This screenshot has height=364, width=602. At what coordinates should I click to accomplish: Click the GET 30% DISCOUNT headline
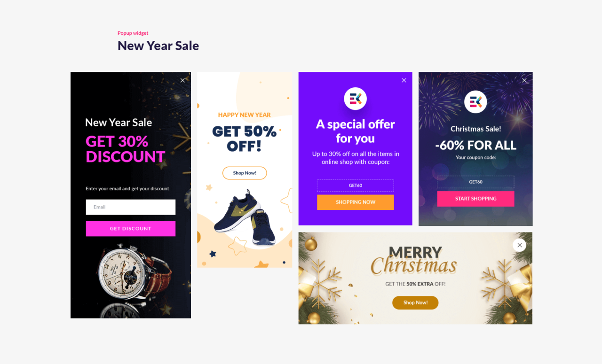pos(126,149)
